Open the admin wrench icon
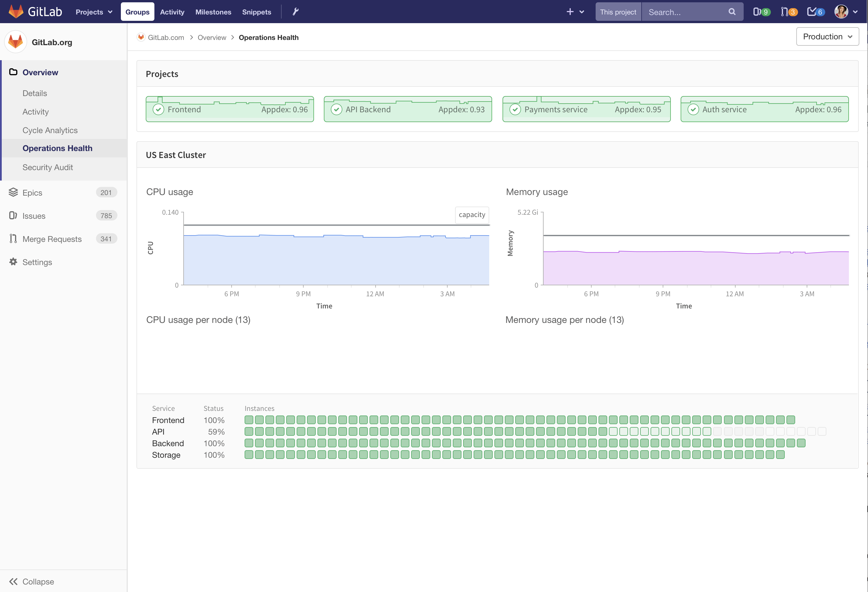The height and width of the screenshot is (592, 868). (296, 12)
